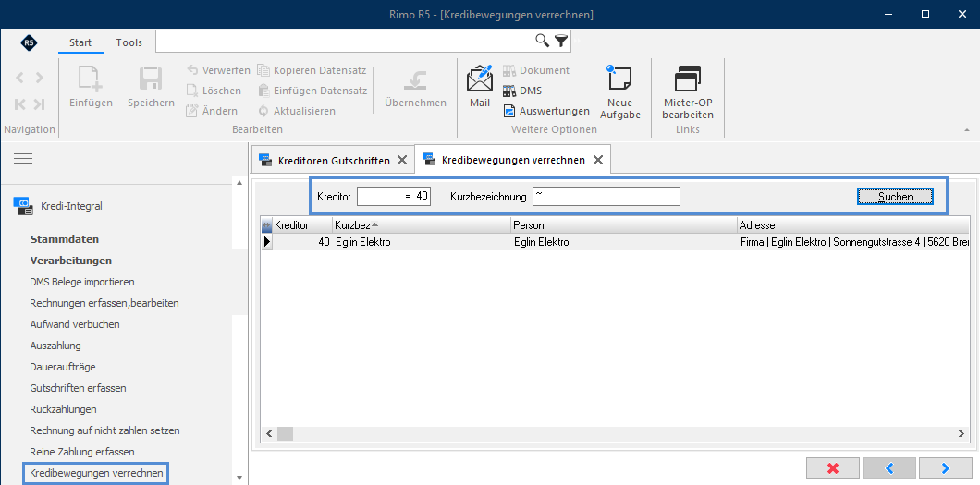980x485 pixels.
Task: Select row indicator for Eglin Elektro
Action: (267, 242)
